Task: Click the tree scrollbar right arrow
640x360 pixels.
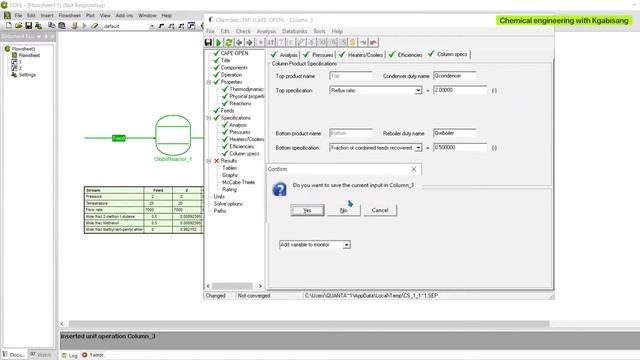Action: coord(260,286)
